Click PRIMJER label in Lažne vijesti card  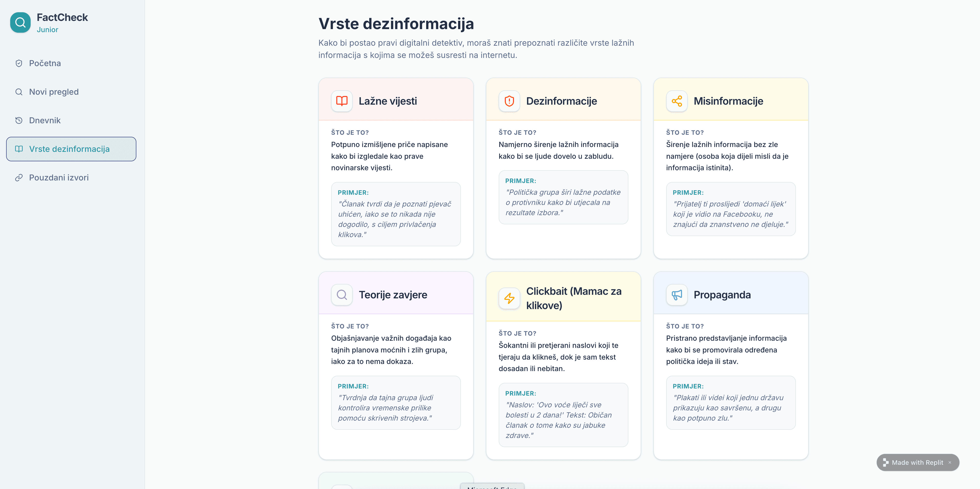pos(353,192)
